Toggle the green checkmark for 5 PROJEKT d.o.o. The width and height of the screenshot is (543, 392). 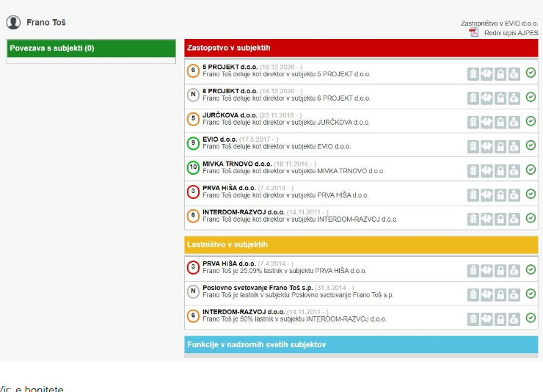coord(531,72)
